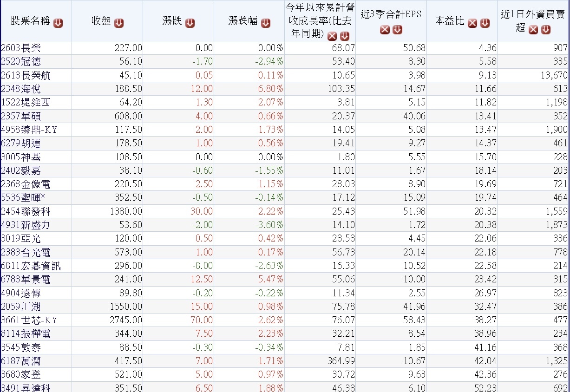This screenshot has height=392, width=570.
Task: Click the 收盤 column header text
Action: click(101, 21)
